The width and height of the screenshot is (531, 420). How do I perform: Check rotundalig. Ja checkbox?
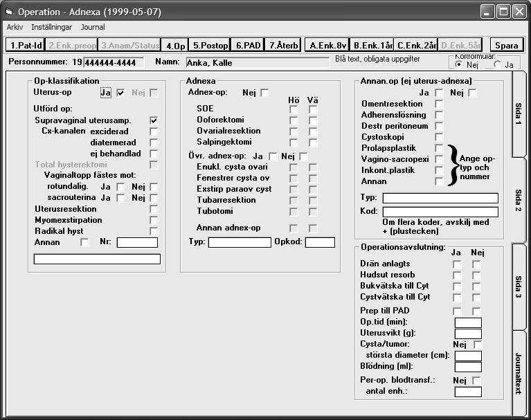click(x=120, y=187)
